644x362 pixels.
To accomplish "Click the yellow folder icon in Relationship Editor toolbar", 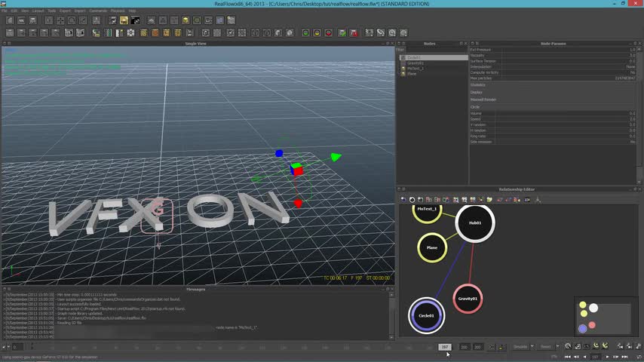I will point(489,200).
